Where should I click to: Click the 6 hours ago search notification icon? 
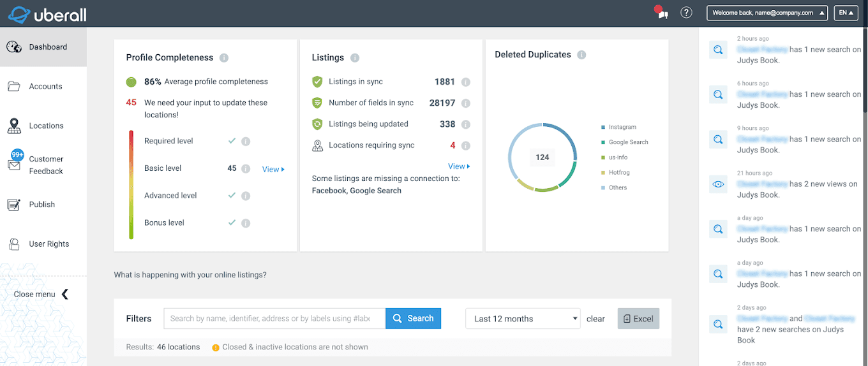click(x=718, y=94)
